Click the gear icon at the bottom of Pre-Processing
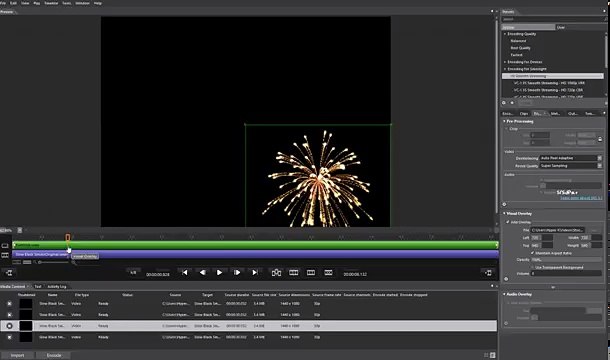 [x=505, y=204]
